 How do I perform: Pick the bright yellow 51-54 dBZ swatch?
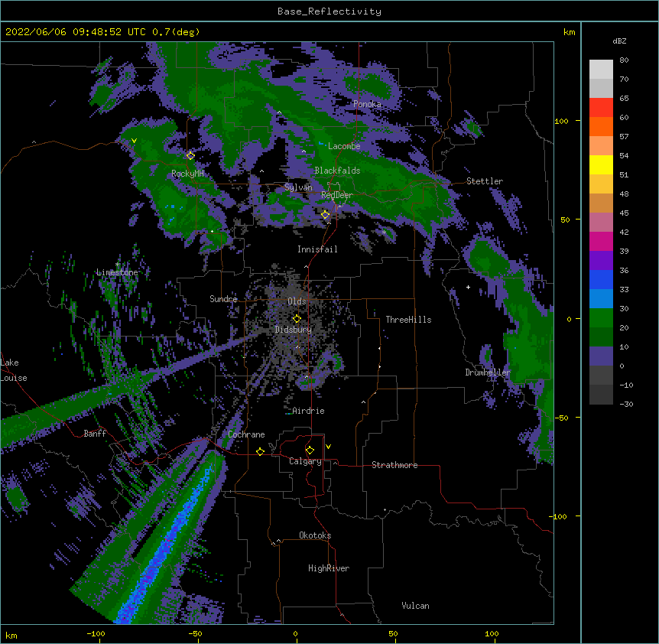coord(601,164)
